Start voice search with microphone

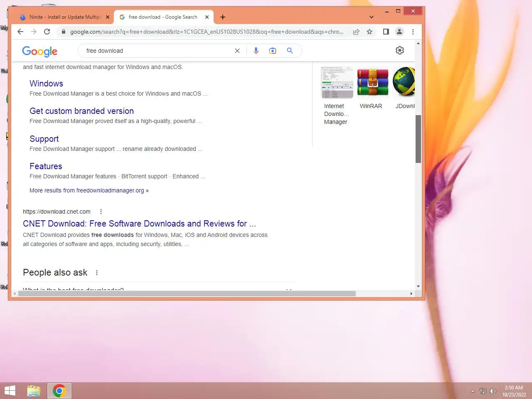tap(256, 51)
